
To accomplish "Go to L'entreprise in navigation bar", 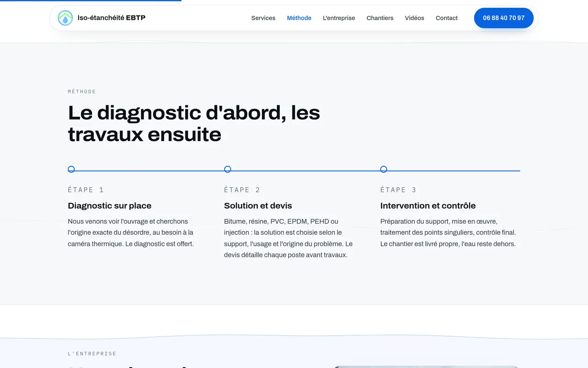I will click(339, 18).
